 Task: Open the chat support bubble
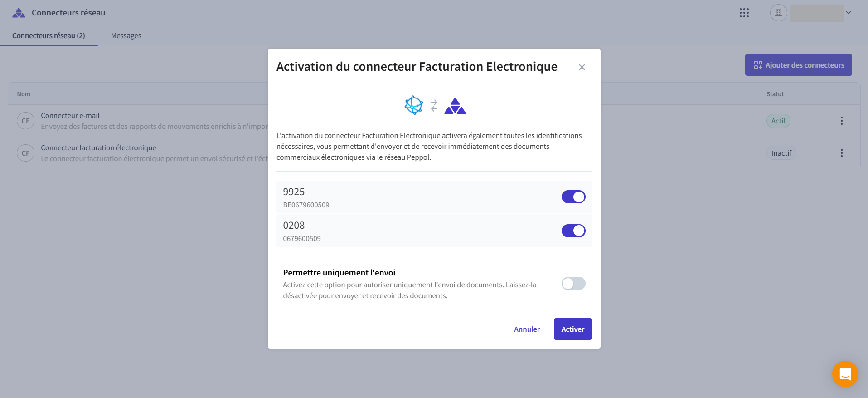pos(845,374)
